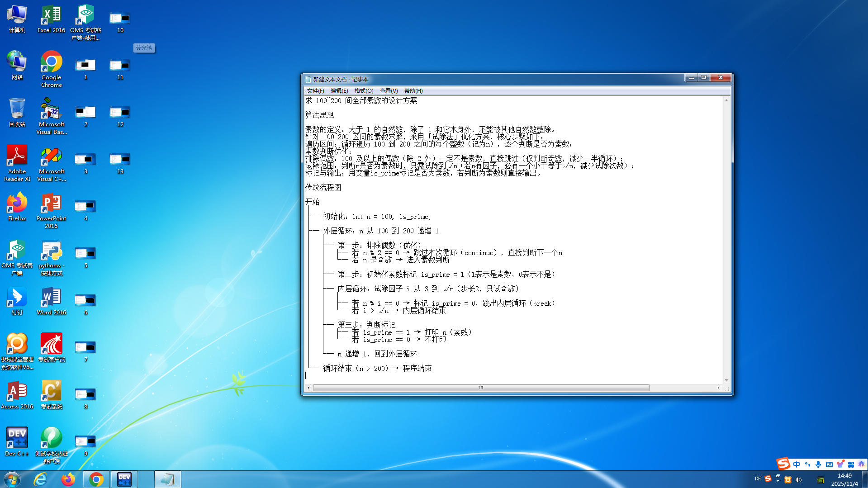Select the 测试学校认证客户端 desktop icon
This screenshot has width=868, height=488.
coord(51,446)
